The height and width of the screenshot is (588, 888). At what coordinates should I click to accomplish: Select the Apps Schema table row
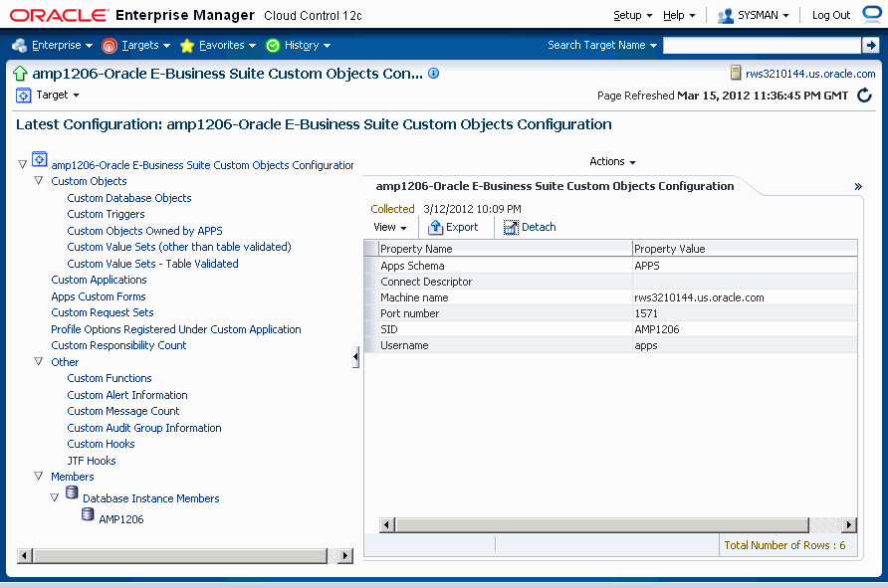click(x=610, y=266)
